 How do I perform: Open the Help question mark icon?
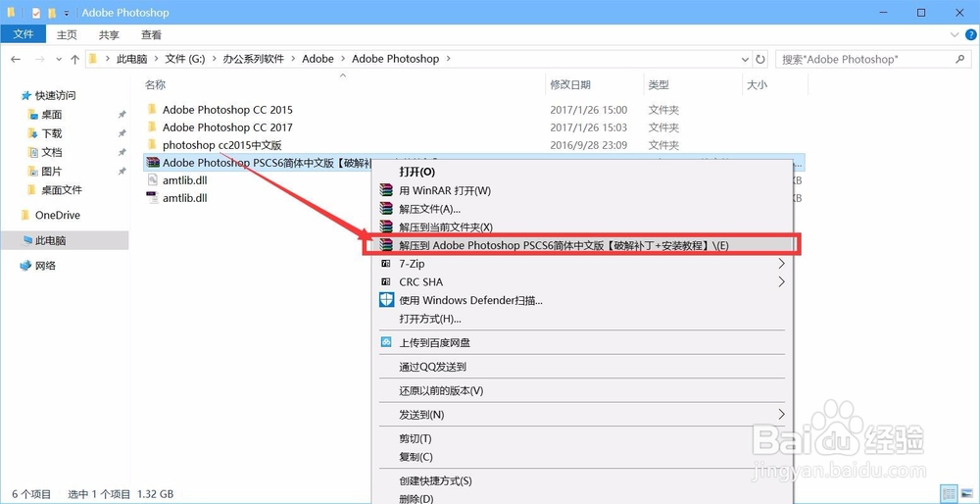(x=970, y=34)
